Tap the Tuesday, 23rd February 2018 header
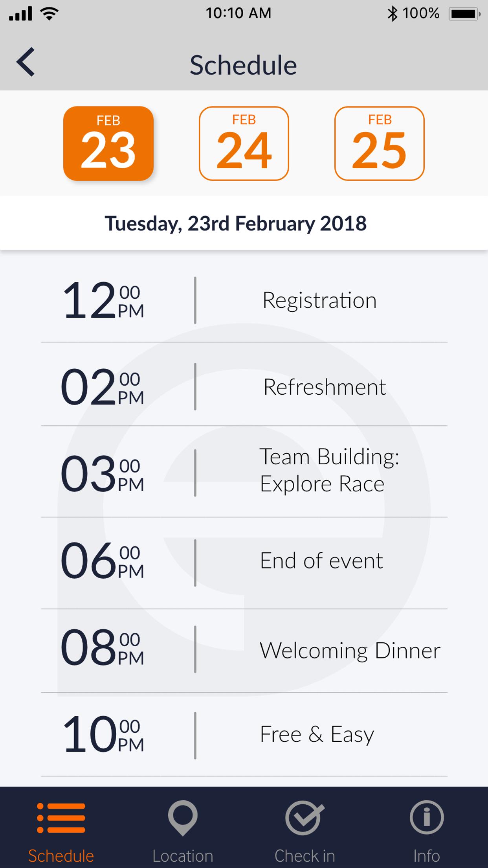Screen dimensions: 488x868 pyautogui.click(x=236, y=224)
